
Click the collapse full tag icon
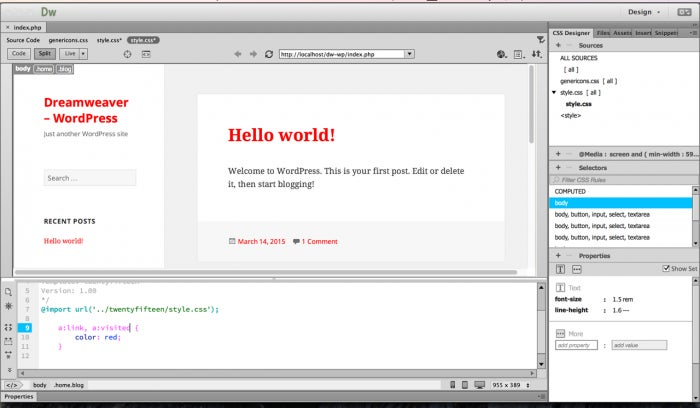pyautogui.click(x=8, y=327)
